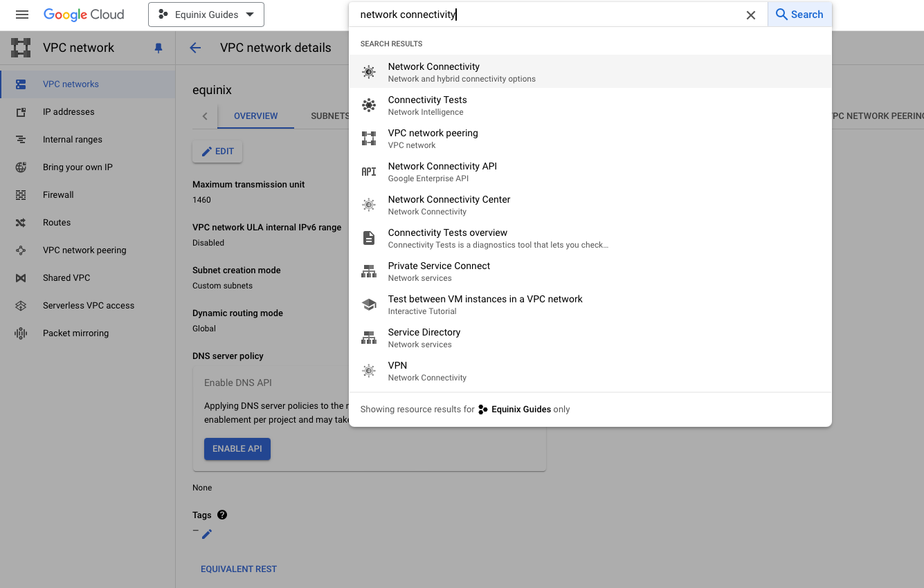Open the Connectivity Tests search result
The height and width of the screenshot is (588, 924).
(590, 105)
